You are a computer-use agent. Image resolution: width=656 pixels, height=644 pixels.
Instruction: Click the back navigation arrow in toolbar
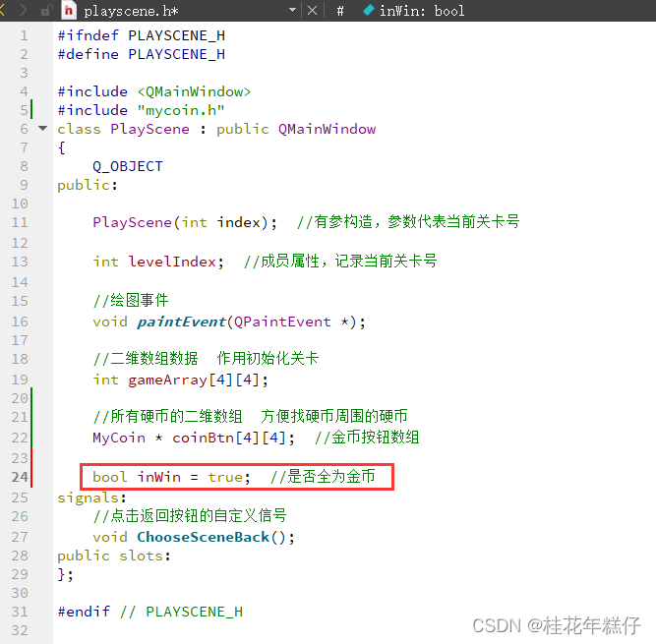tap(2, 10)
